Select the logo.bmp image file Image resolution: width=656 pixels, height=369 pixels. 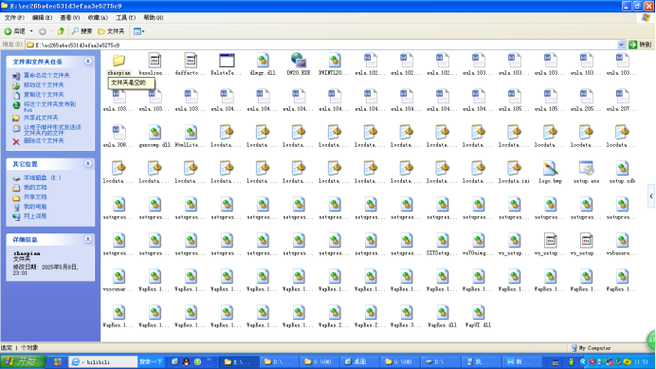(550, 169)
